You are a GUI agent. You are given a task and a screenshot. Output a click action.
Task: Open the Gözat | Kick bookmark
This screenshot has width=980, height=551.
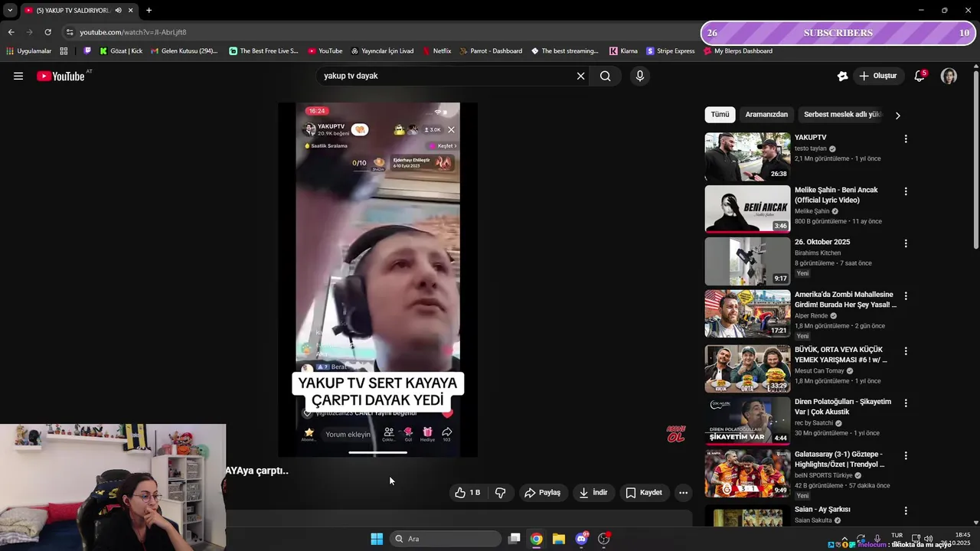121,51
